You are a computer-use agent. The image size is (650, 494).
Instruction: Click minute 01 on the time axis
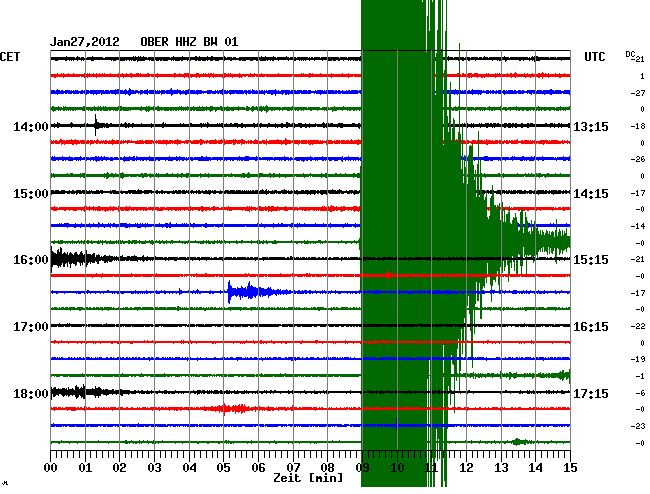pos(85,468)
